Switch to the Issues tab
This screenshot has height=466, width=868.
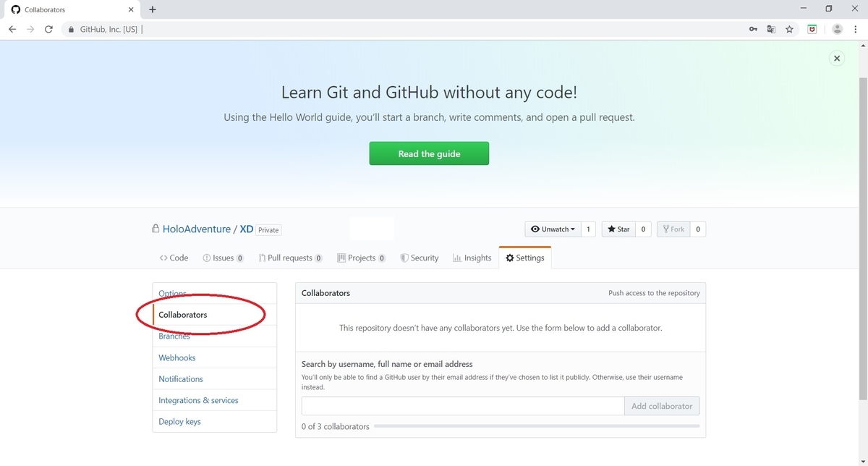click(x=223, y=258)
